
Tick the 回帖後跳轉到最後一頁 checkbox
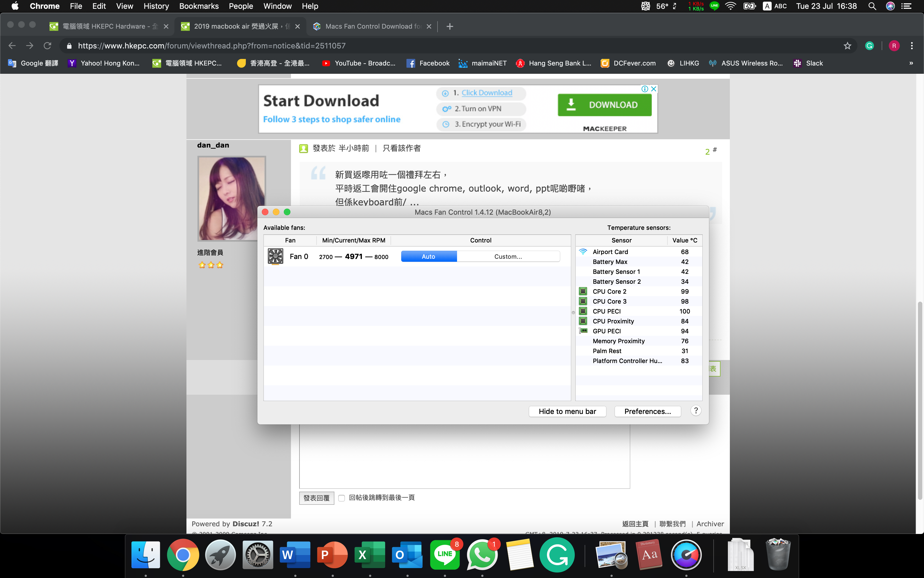tap(341, 498)
